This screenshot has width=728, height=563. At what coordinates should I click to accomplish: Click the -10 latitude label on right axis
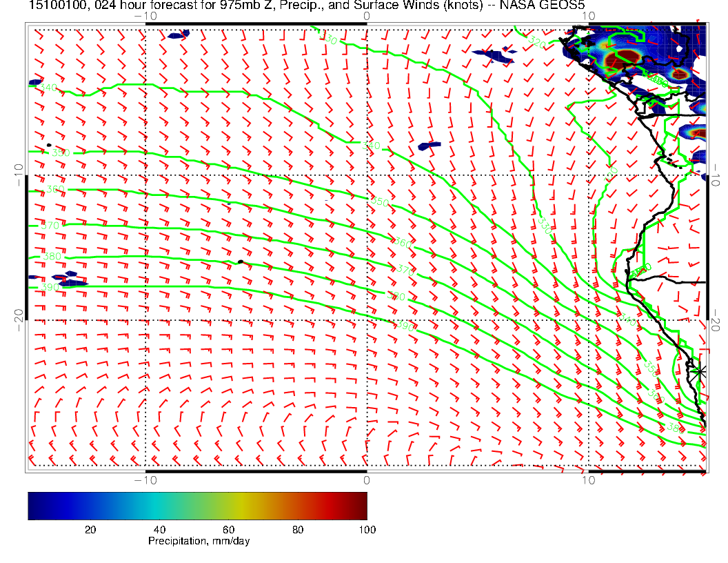pyautogui.click(x=717, y=174)
